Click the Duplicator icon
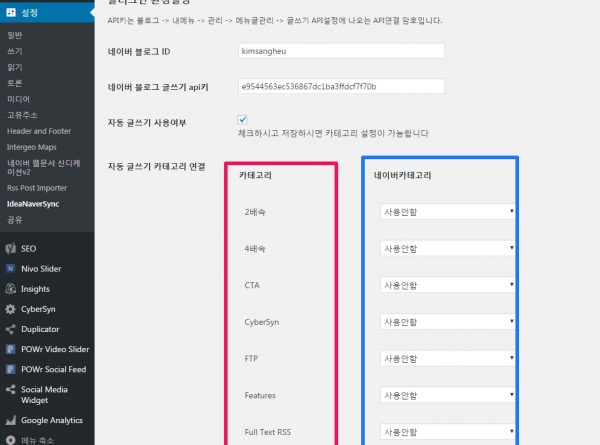This screenshot has height=445, width=600. (x=11, y=329)
